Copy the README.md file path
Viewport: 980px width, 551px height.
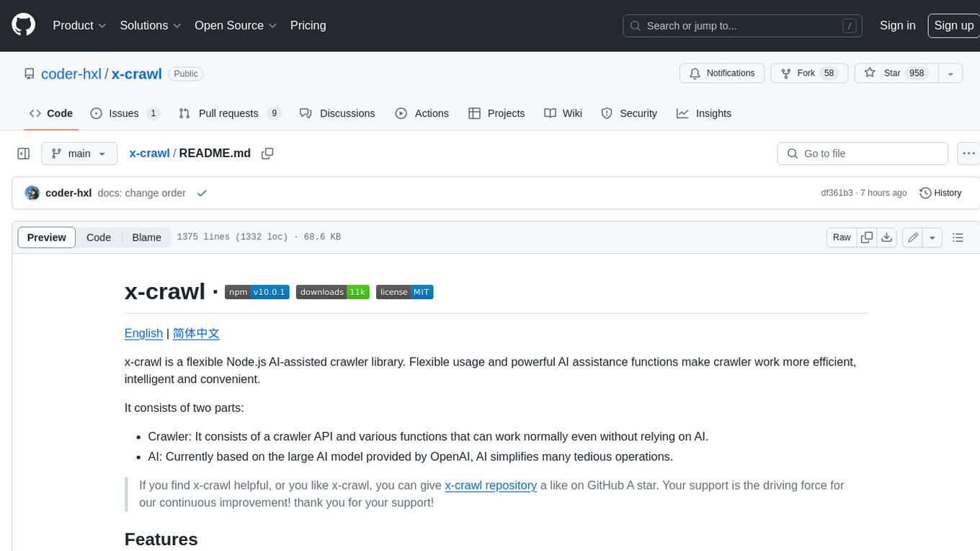pos(267,154)
